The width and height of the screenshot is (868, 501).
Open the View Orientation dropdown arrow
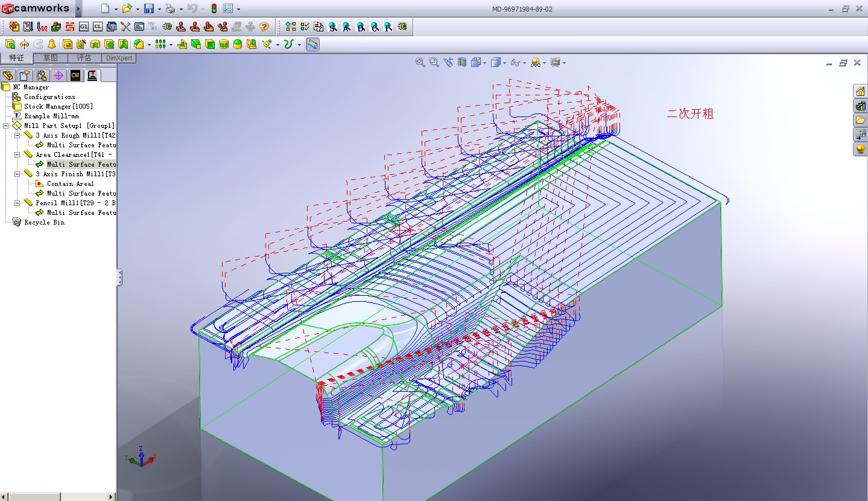[x=484, y=62]
